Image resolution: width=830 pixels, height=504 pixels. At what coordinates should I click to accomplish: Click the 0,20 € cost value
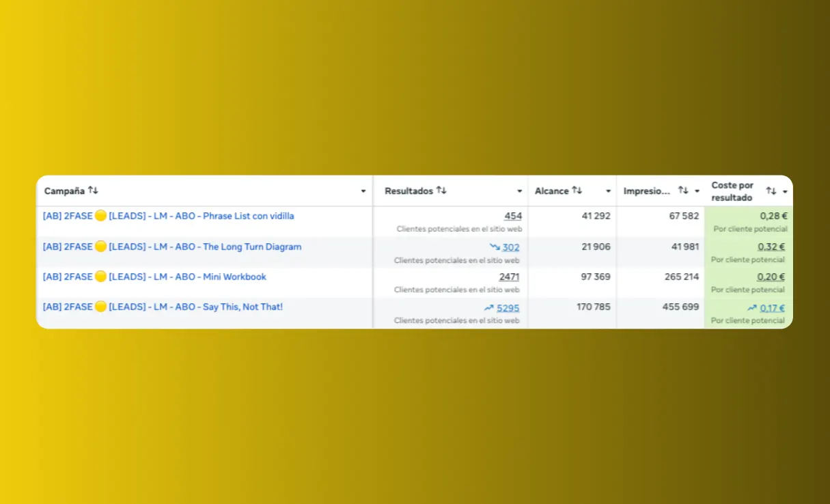pyautogui.click(x=771, y=277)
